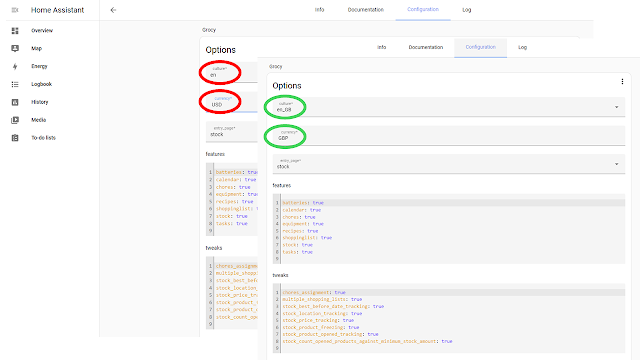Click the 'stock_product_opened_tracking: true' line
The width and height of the screenshot is (640, 360).
pos(330,334)
